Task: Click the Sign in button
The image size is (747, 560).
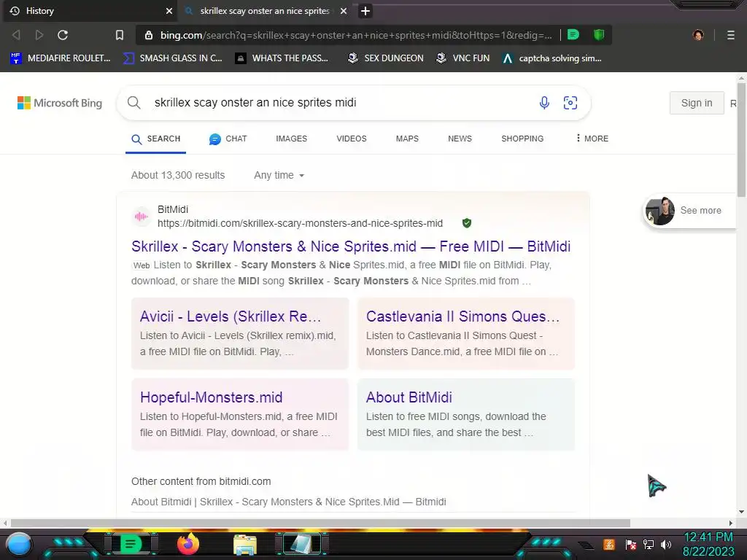Action: pos(697,103)
